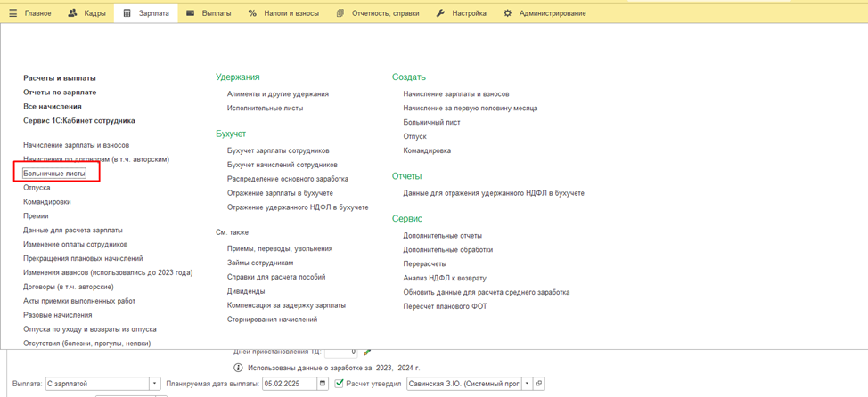Expand the Савинская З.Ю. dropdown

[528, 383]
